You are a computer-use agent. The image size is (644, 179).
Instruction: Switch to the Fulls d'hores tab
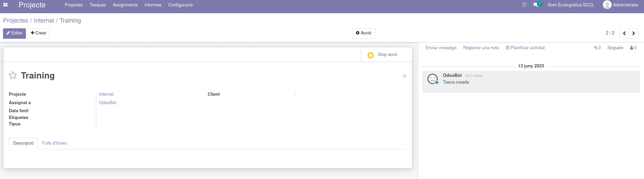tap(54, 143)
